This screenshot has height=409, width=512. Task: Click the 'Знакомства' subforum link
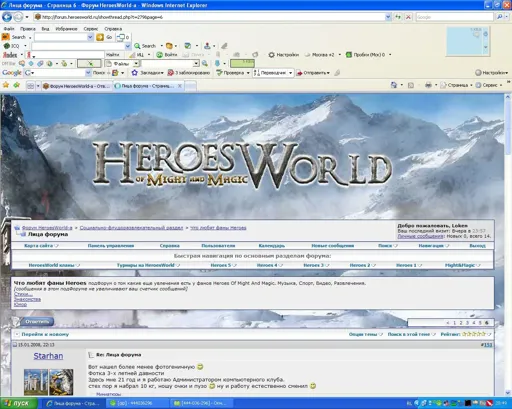tap(27, 299)
